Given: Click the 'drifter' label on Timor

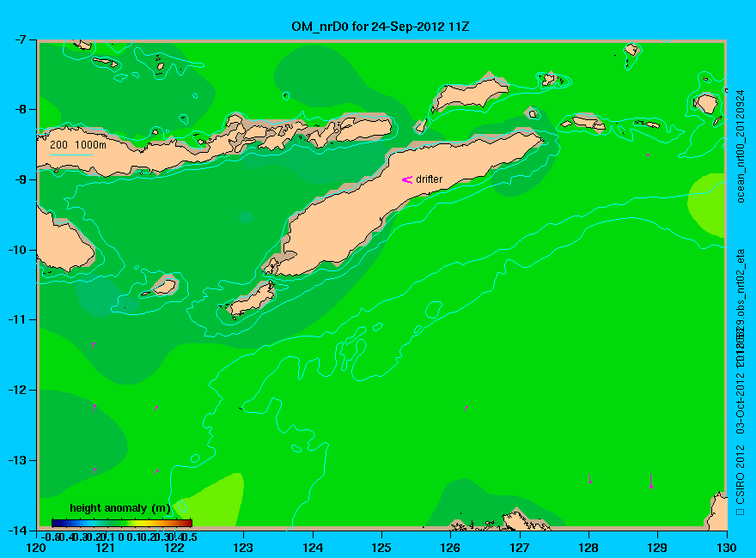Looking at the screenshot, I should click(x=429, y=179).
